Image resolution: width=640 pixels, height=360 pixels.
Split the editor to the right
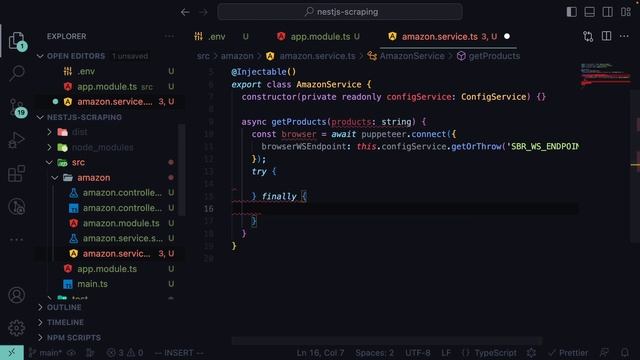607,36
